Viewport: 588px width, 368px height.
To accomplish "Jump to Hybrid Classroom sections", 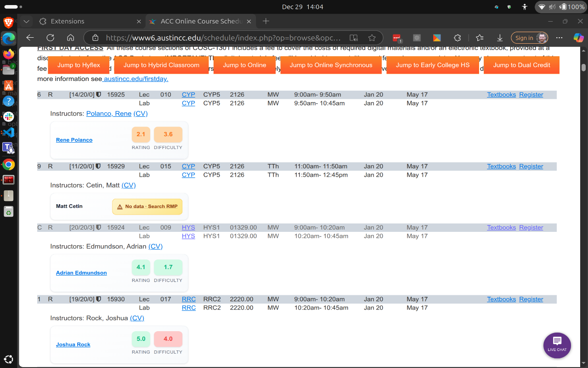I will click(161, 65).
